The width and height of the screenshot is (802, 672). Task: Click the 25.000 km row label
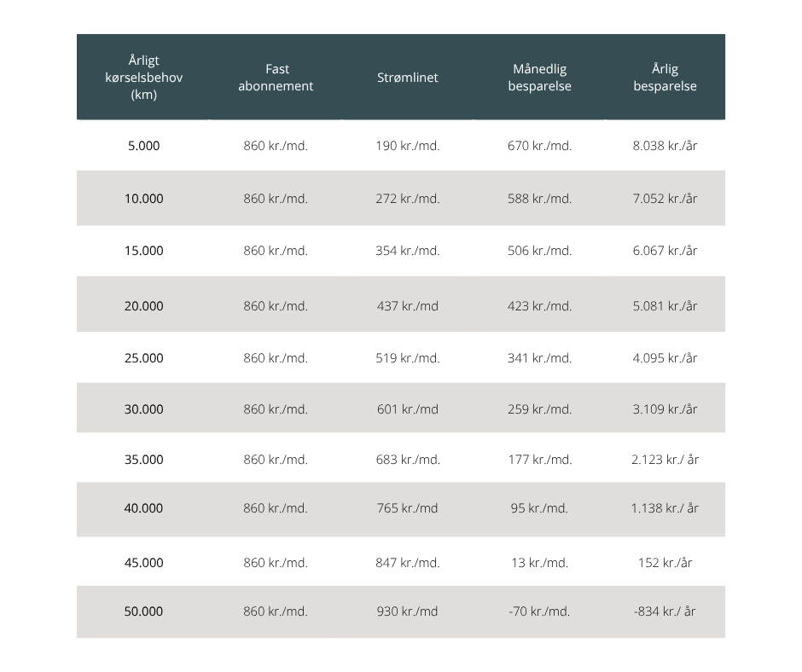click(x=143, y=358)
